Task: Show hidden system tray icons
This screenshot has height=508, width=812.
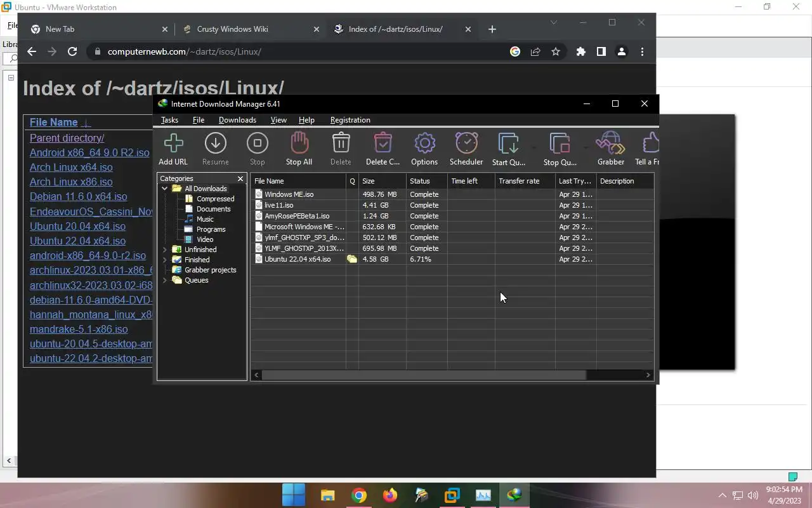Action: pyautogui.click(x=722, y=495)
